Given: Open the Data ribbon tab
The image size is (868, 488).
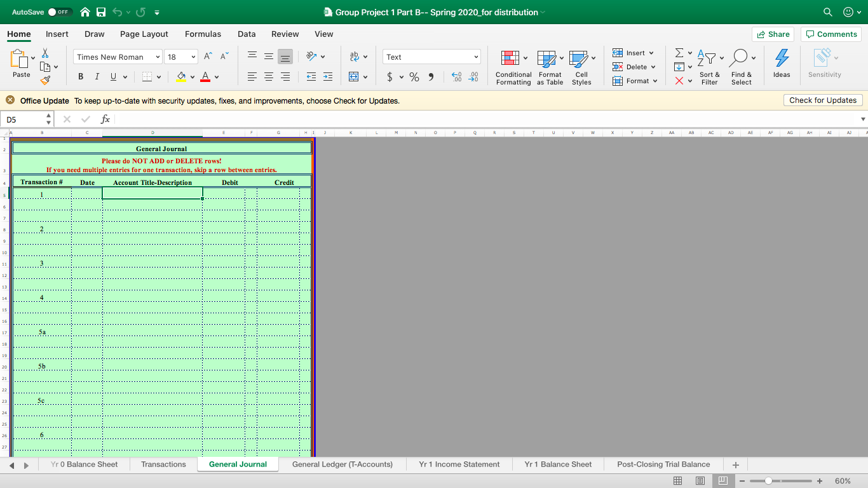Looking at the screenshot, I should point(247,34).
